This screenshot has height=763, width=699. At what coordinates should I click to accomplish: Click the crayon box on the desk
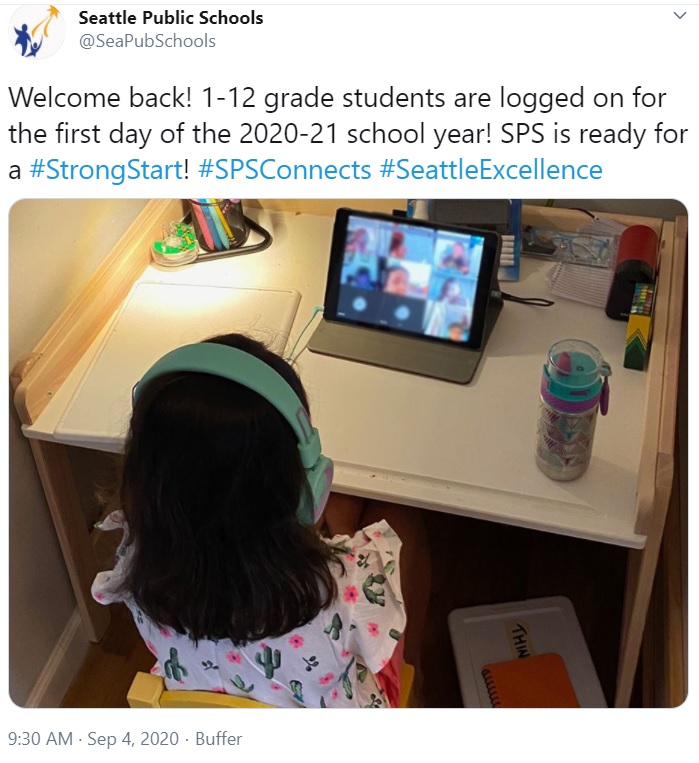(640, 326)
